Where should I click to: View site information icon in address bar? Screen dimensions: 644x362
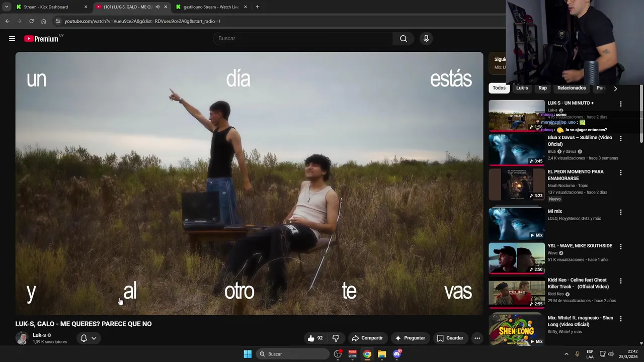tap(58, 21)
